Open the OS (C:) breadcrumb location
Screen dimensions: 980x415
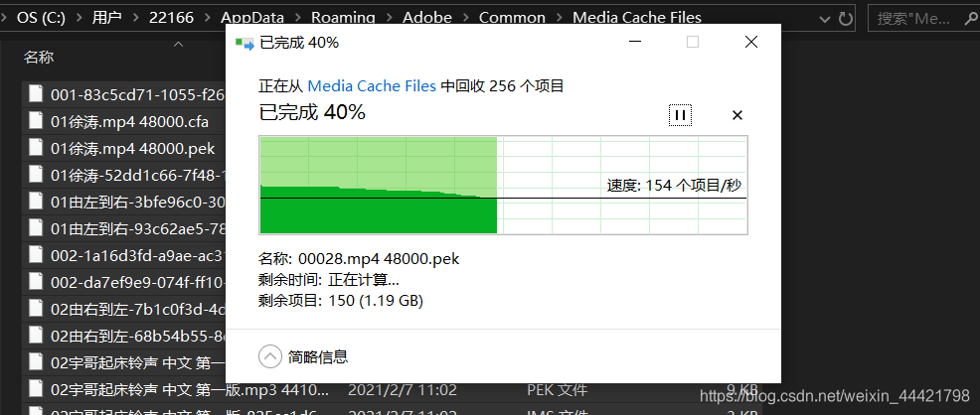(42, 18)
